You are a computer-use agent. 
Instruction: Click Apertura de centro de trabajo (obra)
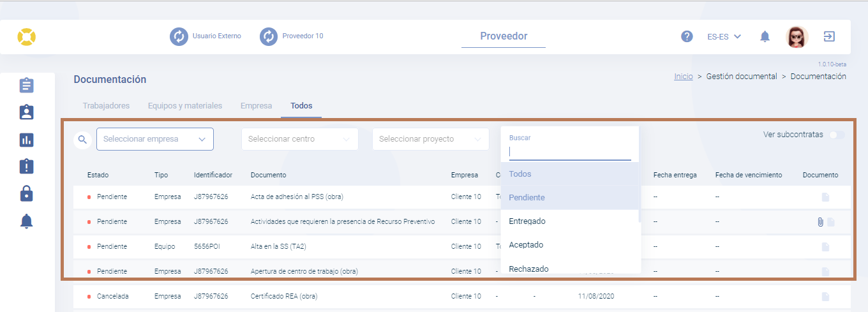click(x=304, y=272)
